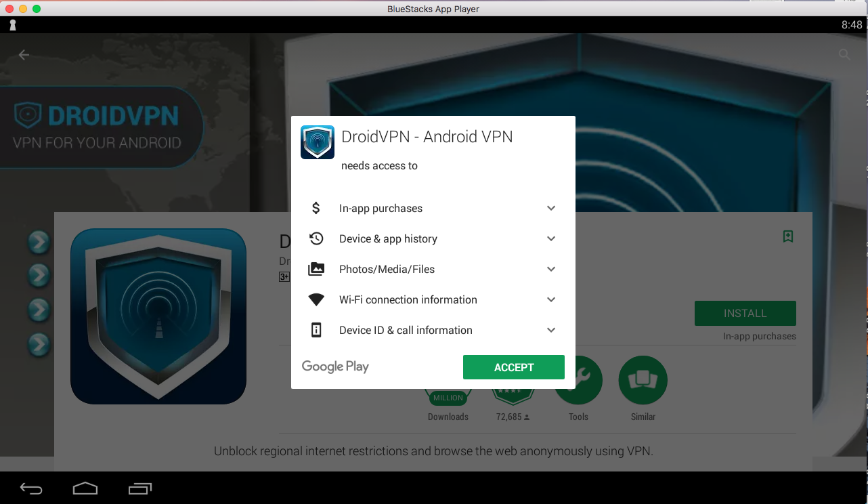The image size is (868, 504).
Task: Click the fourth sidebar arrow button
Action: click(x=39, y=345)
